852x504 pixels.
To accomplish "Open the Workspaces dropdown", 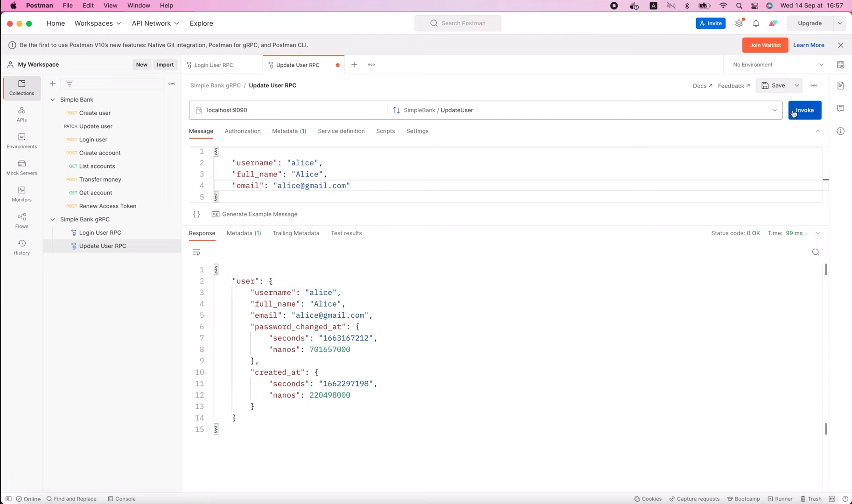I will [x=98, y=23].
